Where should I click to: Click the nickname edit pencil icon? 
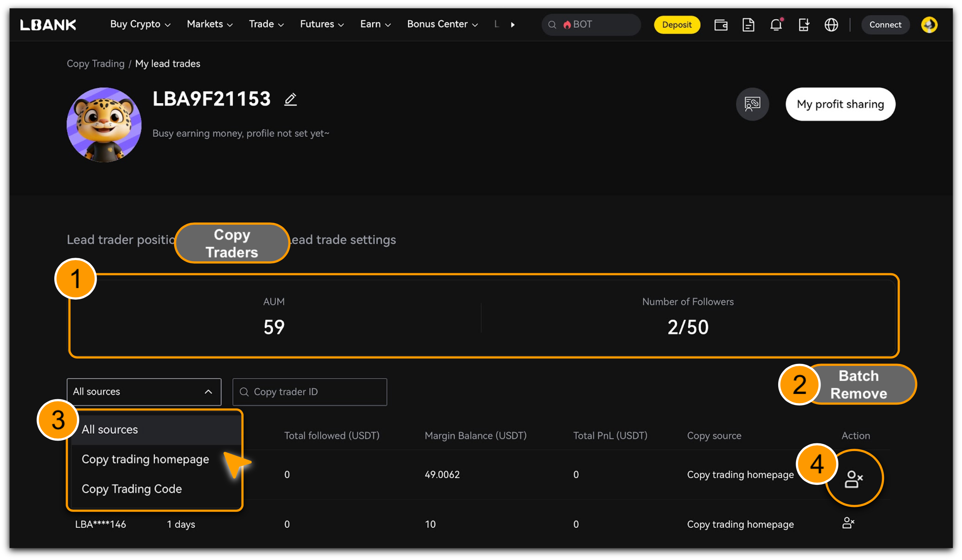tap(290, 99)
